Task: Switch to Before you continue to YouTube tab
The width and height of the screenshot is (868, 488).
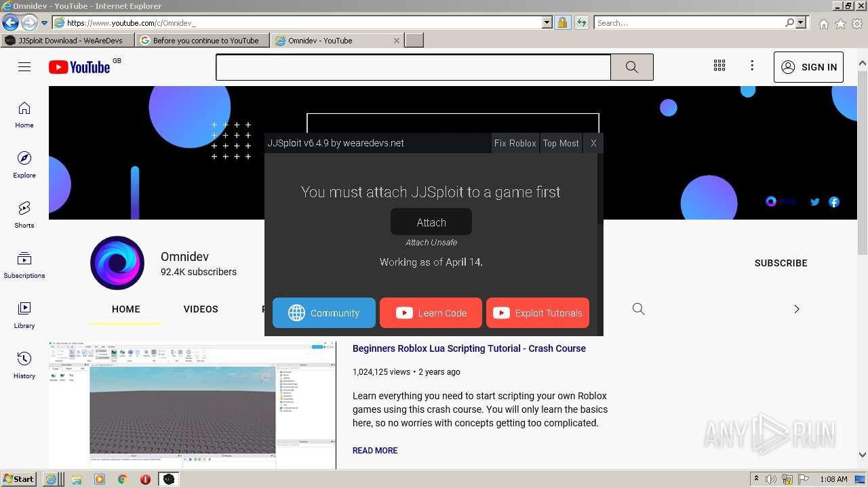Action: [x=203, y=41]
